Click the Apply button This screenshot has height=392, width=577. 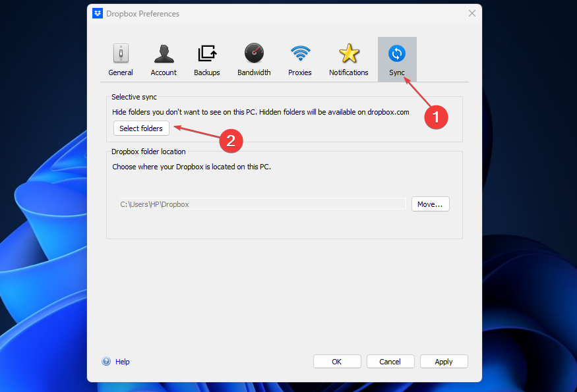[x=444, y=362]
